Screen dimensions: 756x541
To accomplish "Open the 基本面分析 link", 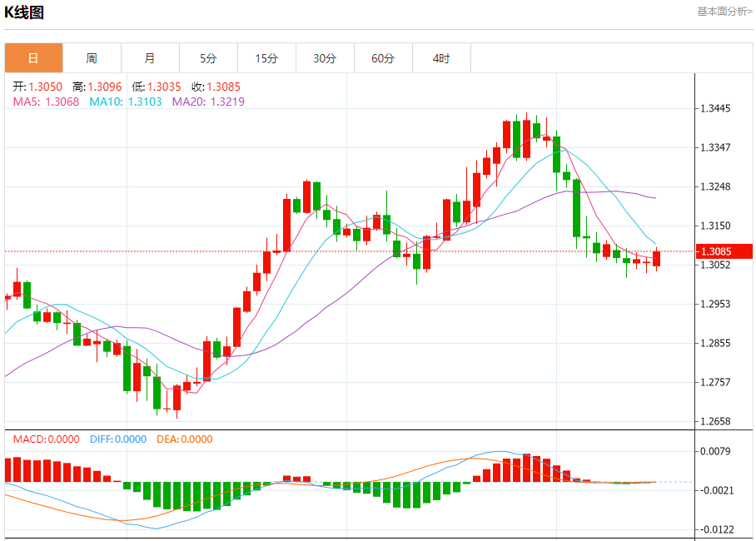I will [724, 11].
